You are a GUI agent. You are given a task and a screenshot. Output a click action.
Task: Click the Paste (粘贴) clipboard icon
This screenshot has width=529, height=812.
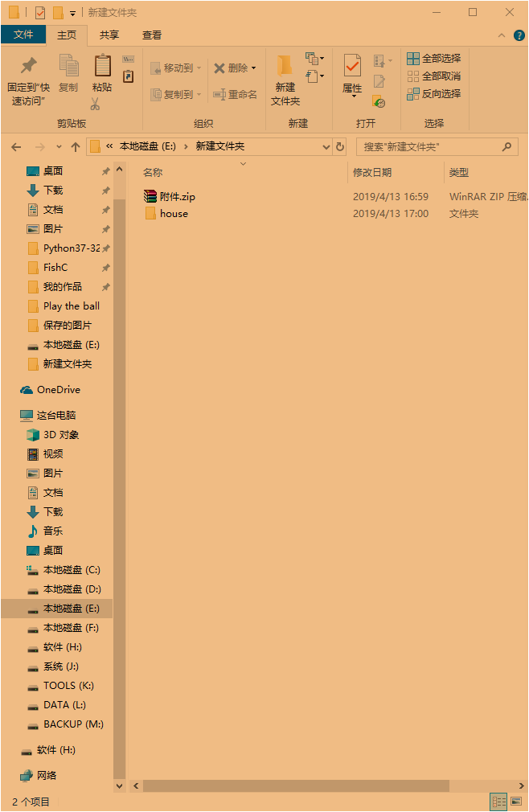coord(102,65)
